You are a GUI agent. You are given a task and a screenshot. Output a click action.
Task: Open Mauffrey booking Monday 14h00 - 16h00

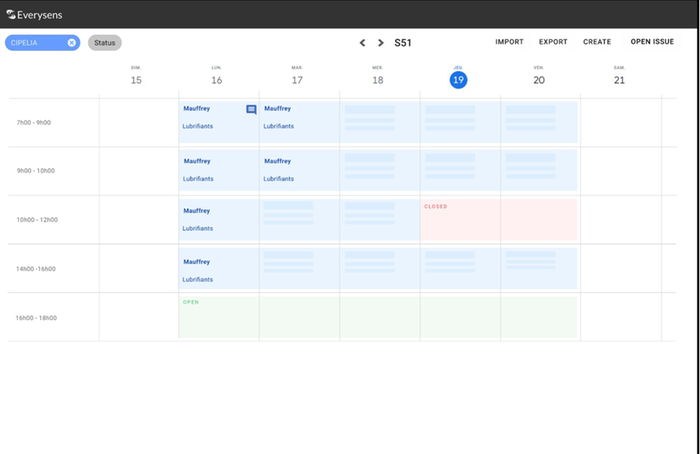point(219,268)
